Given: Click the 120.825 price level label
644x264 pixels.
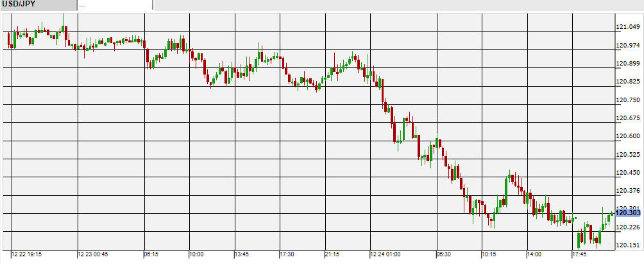Looking at the screenshot, I should 628,82.
